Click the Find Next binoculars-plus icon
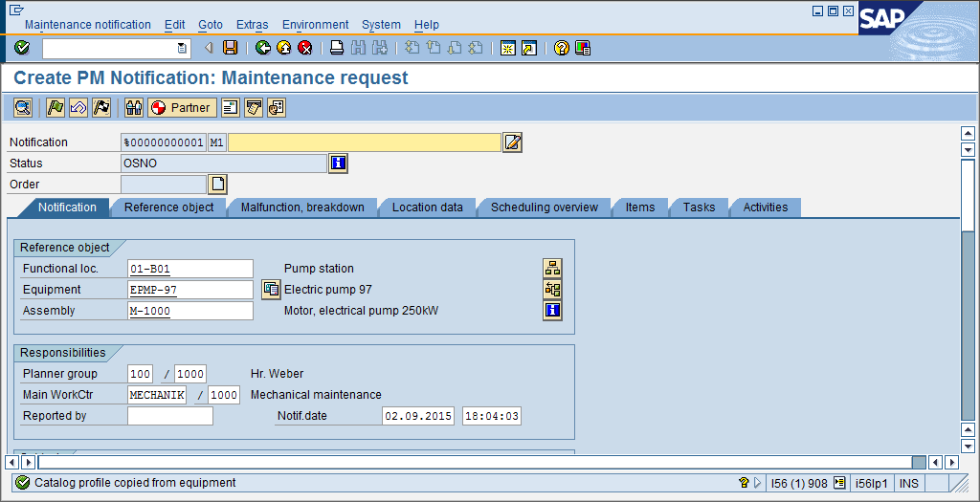This screenshot has width=980, height=502. click(379, 48)
